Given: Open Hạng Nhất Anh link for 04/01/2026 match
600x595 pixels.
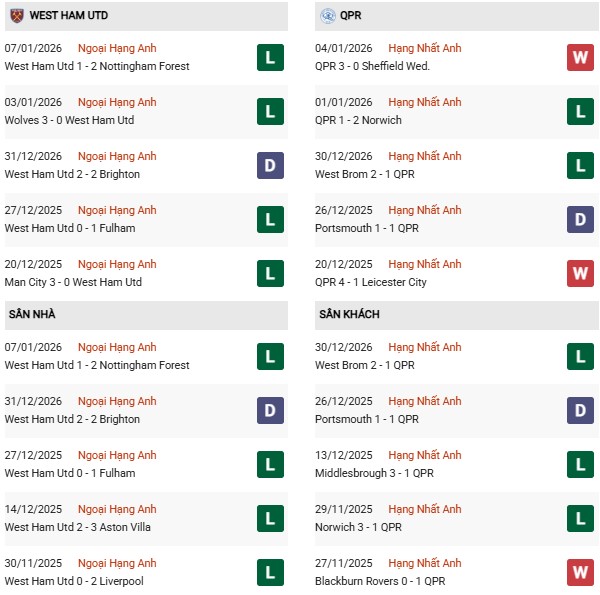Looking at the screenshot, I should (x=425, y=48).
